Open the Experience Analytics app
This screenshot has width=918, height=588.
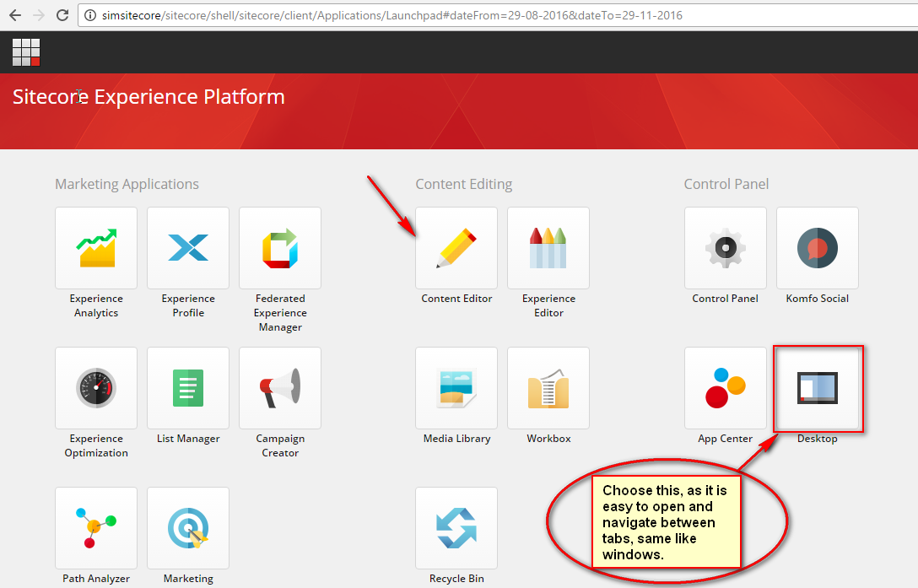96,248
